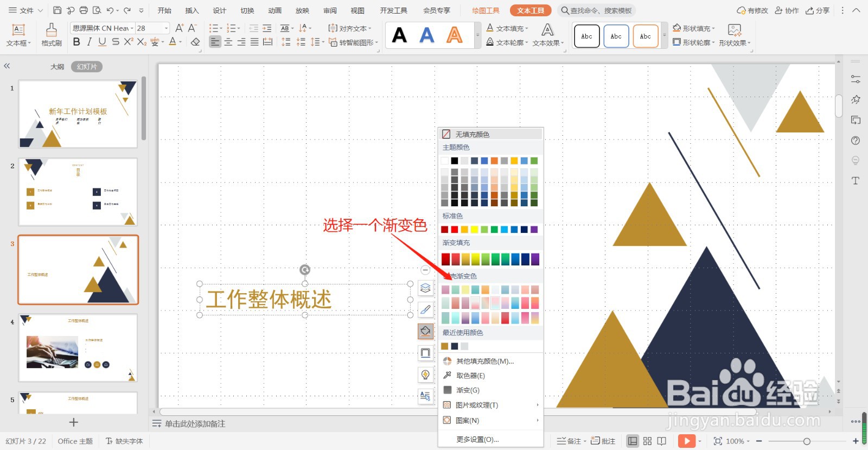Screen dimensions: 868x450
Task: Click the add new slide plus icon
Action: tap(74, 422)
